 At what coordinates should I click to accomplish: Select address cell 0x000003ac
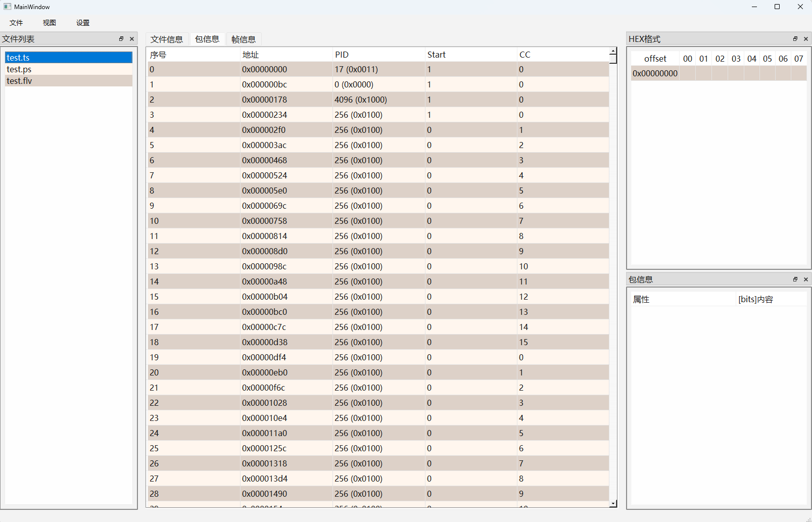click(286, 145)
